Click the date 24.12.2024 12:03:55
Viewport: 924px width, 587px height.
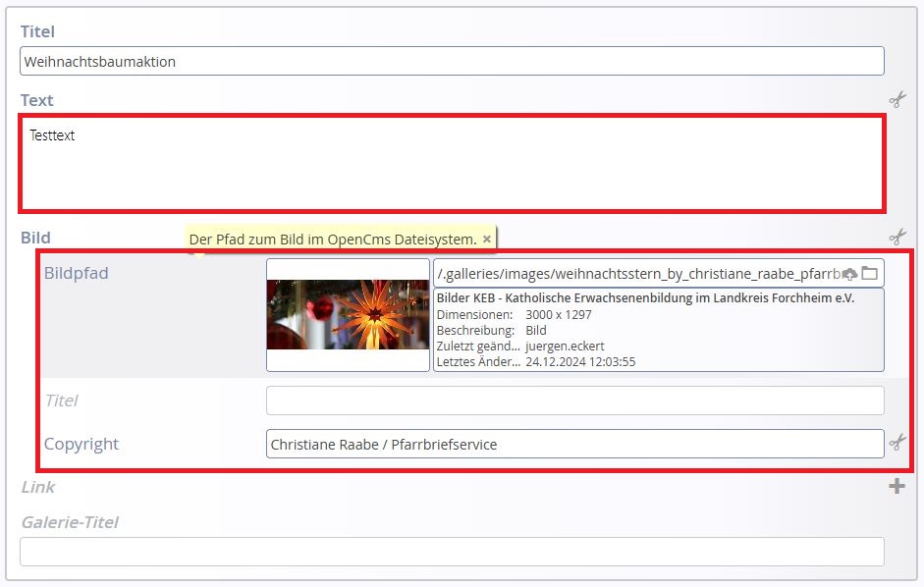coord(580,362)
